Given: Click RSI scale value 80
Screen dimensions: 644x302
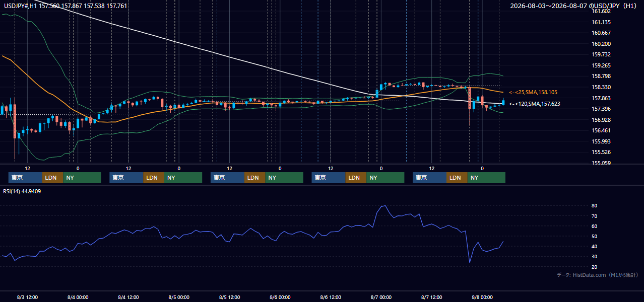Looking at the screenshot, I should pyautogui.click(x=594, y=206).
